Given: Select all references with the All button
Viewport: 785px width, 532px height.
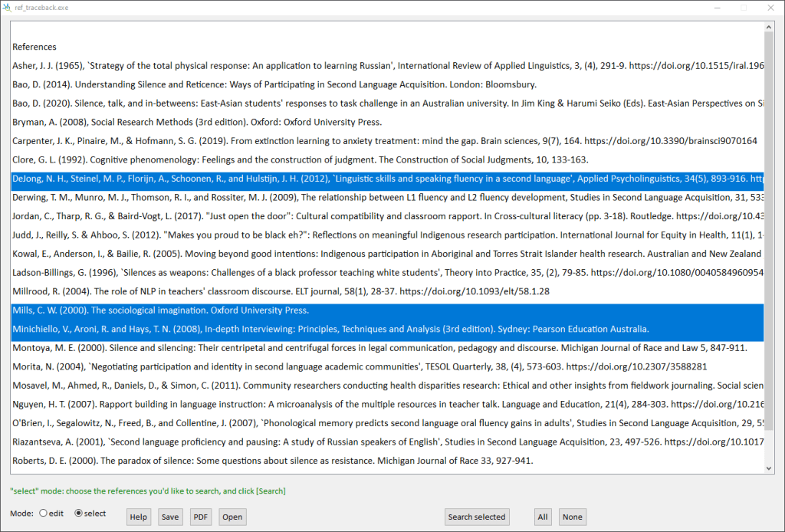Looking at the screenshot, I should pyautogui.click(x=543, y=517).
